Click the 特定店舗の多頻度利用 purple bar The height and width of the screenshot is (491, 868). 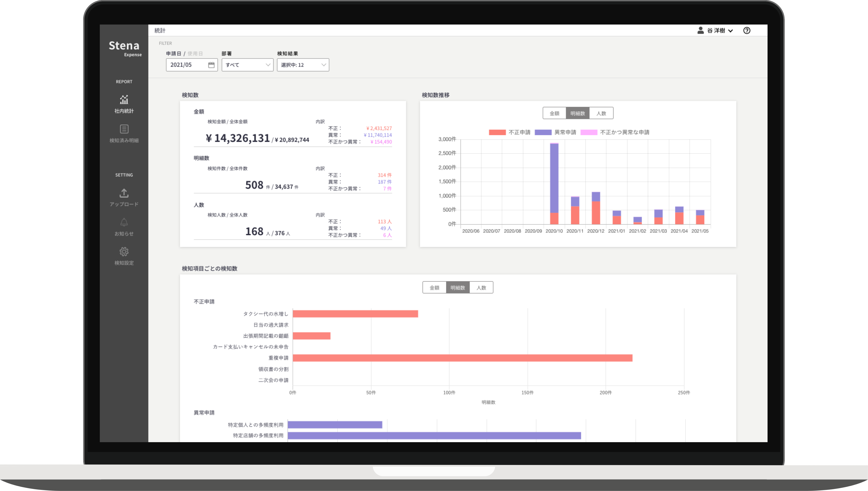434,436
